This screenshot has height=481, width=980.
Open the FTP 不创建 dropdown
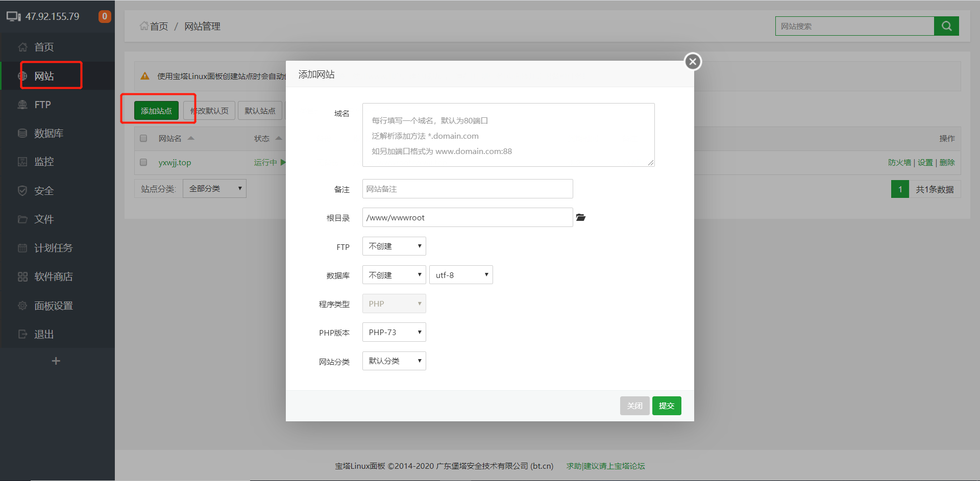click(394, 246)
